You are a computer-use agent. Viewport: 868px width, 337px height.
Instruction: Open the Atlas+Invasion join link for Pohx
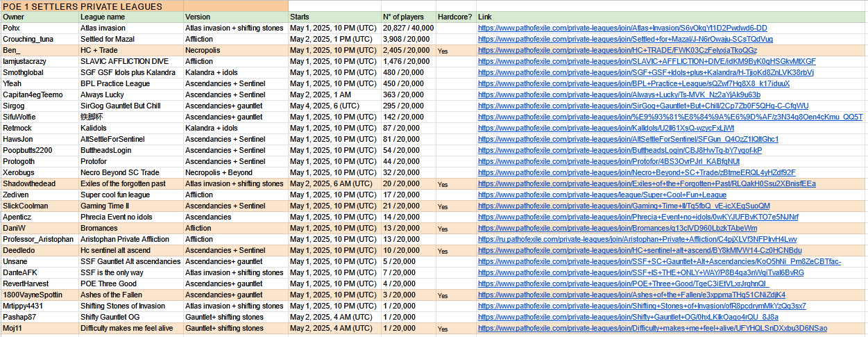(622, 28)
